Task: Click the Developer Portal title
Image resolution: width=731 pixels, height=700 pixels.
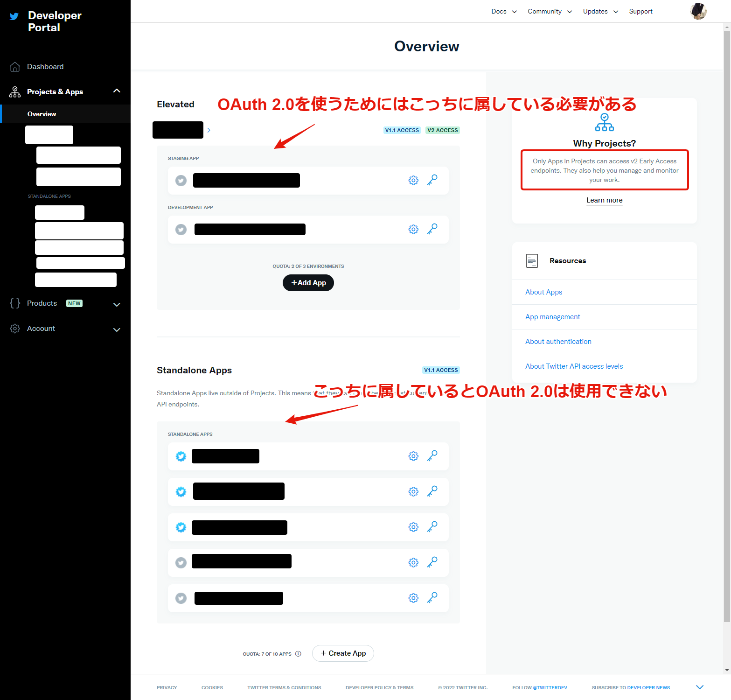Action: [55, 21]
